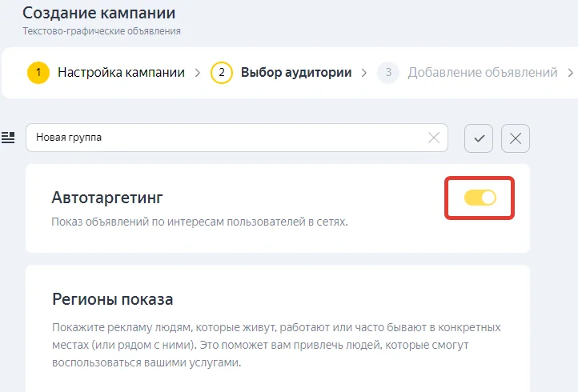Click the yellow step 1 number circle
This screenshot has height=392, width=578.
pos(38,73)
